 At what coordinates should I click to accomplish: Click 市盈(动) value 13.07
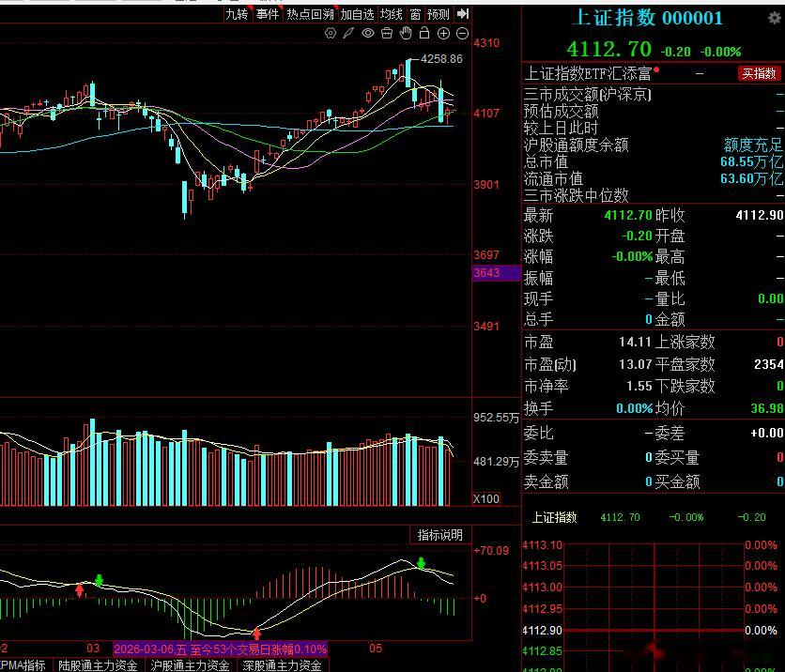pyautogui.click(x=635, y=364)
